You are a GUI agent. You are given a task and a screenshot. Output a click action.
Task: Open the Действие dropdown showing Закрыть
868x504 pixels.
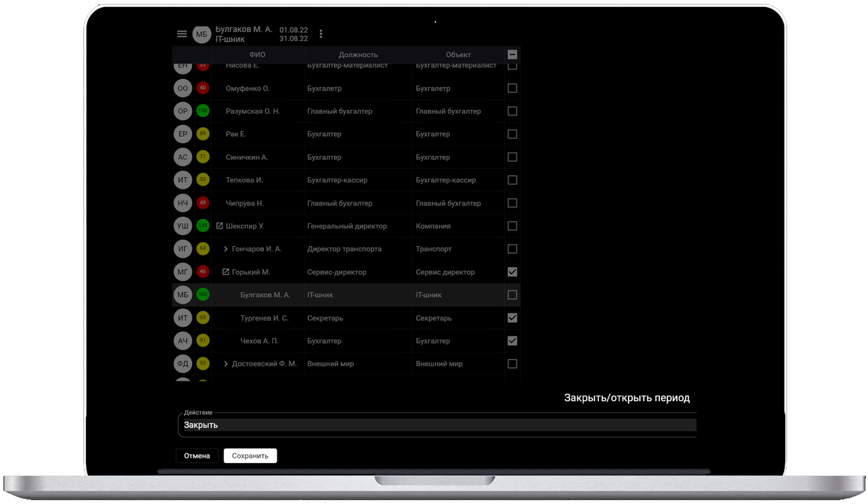coord(437,425)
